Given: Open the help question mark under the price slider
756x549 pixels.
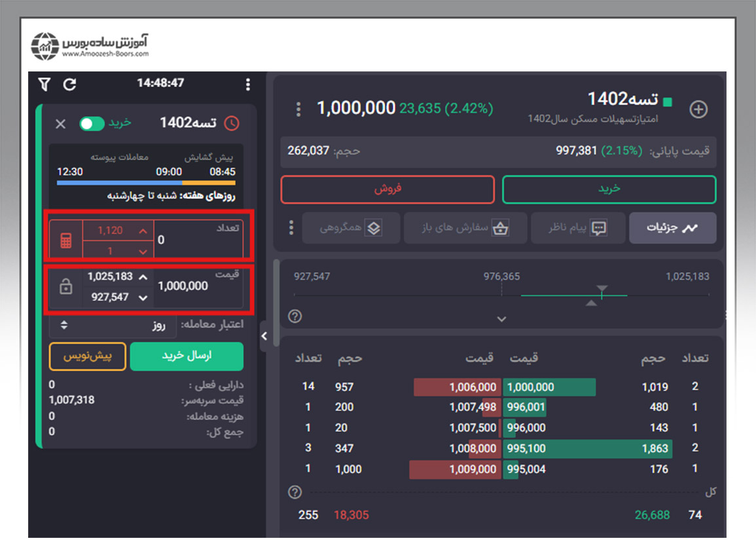Looking at the screenshot, I should pyautogui.click(x=295, y=316).
